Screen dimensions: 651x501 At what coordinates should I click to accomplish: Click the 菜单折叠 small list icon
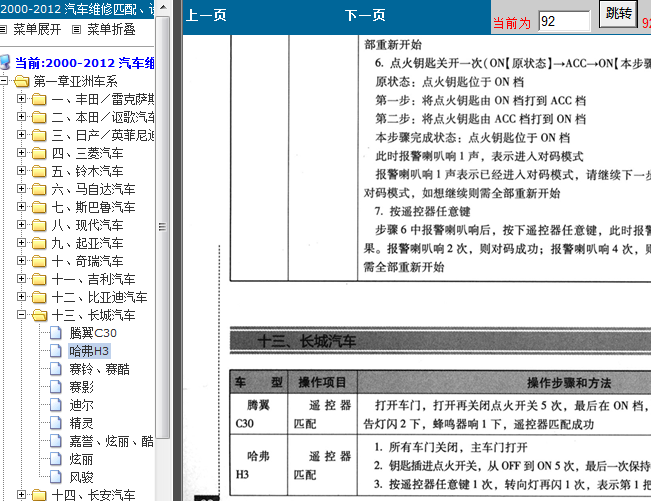[76, 29]
